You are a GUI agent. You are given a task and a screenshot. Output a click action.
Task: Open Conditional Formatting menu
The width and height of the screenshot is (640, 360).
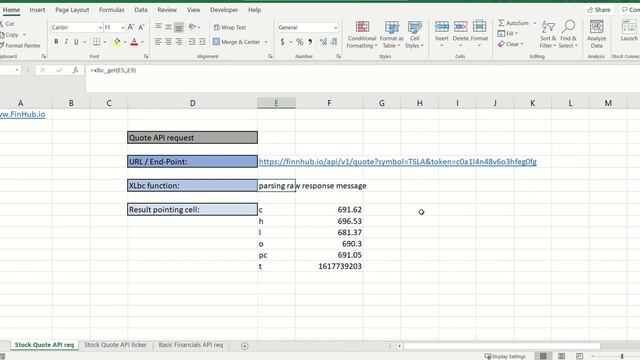362,34
